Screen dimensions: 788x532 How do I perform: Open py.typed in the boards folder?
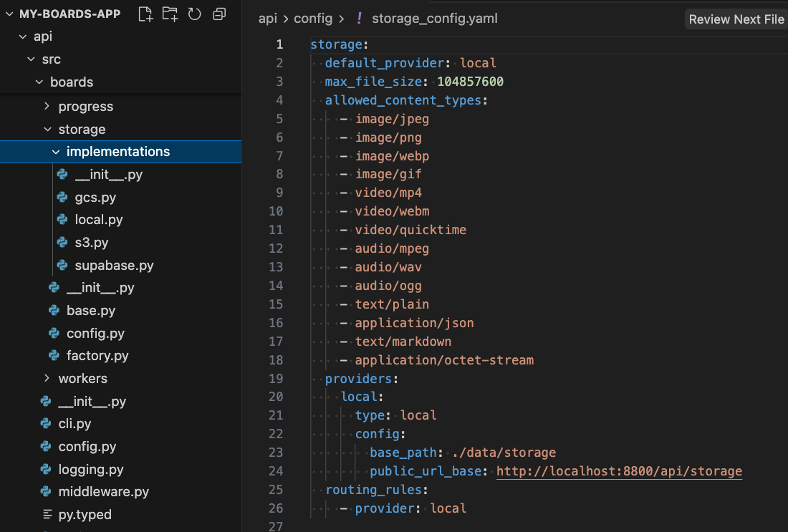(x=92, y=514)
